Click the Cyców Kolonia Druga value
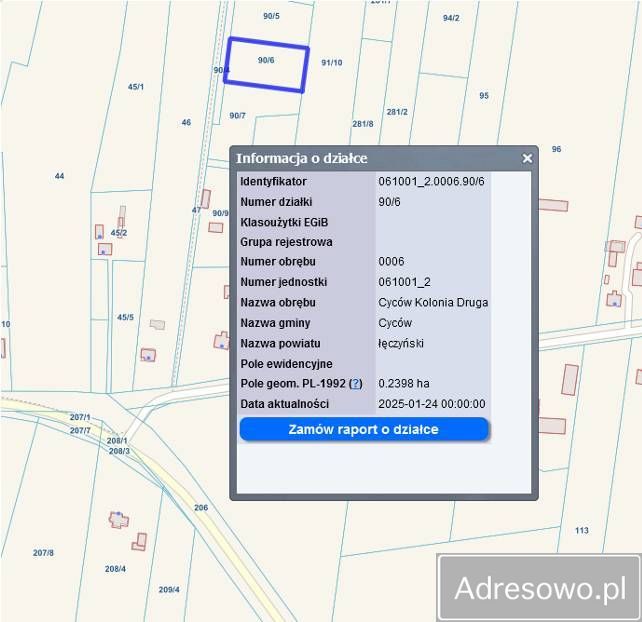 433,303
